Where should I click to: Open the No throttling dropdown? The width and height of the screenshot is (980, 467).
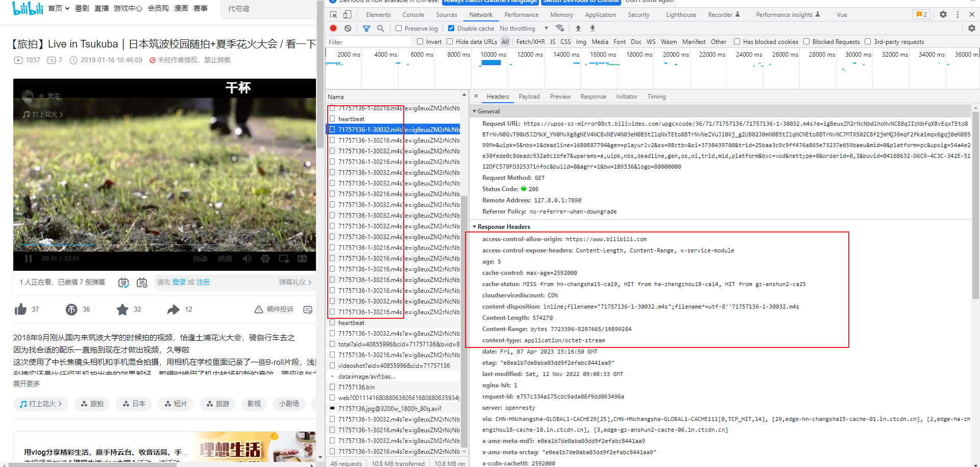click(x=524, y=28)
